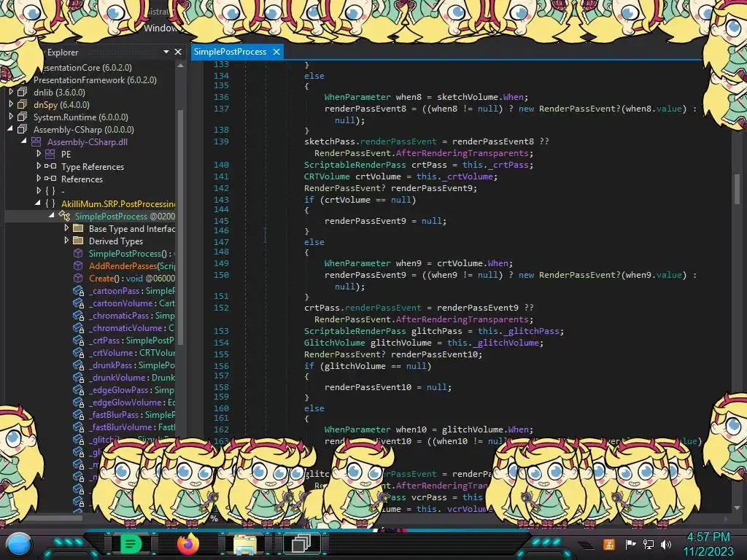Expand the Base Type and Interfaces folder
The height and width of the screenshot is (560, 747).
click(x=66, y=227)
